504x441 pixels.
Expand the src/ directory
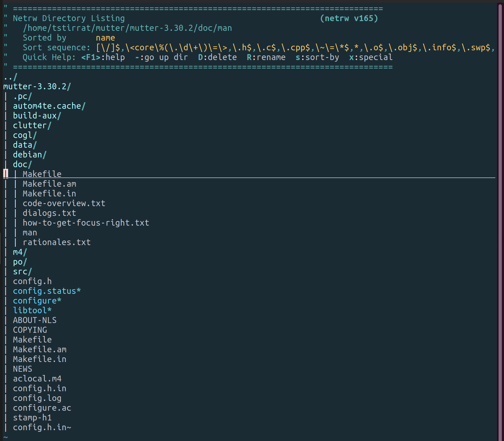22,271
